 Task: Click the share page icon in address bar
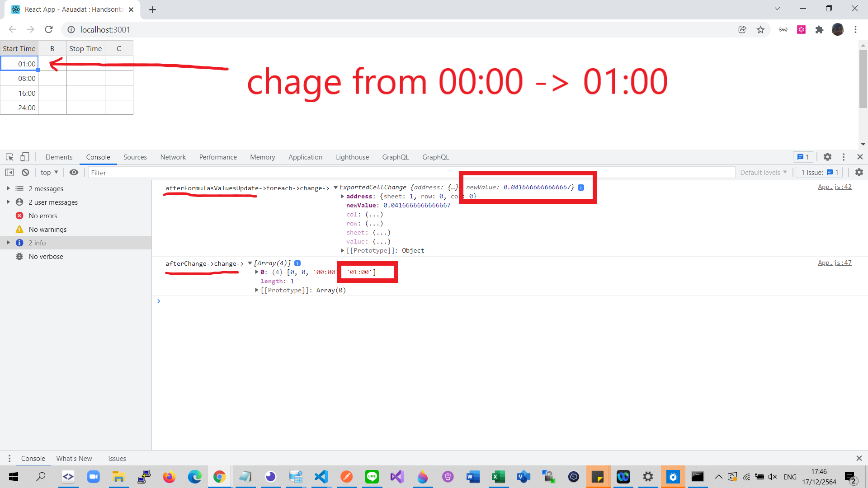point(742,29)
